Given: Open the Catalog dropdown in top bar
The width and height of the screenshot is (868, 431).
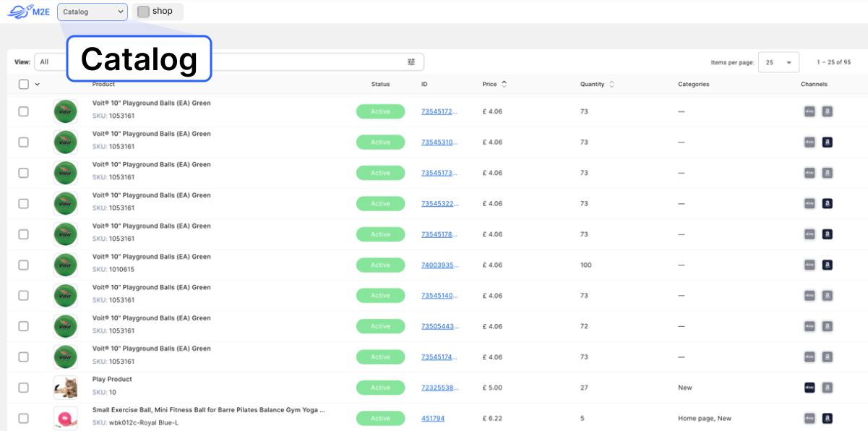Looking at the screenshot, I should (x=93, y=12).
